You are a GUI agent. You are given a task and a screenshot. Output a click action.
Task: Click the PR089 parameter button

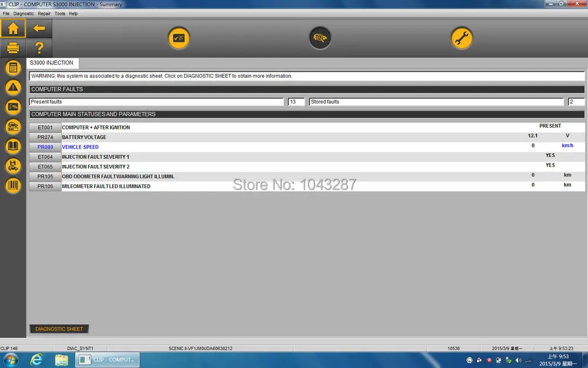[x=45, y=147]
